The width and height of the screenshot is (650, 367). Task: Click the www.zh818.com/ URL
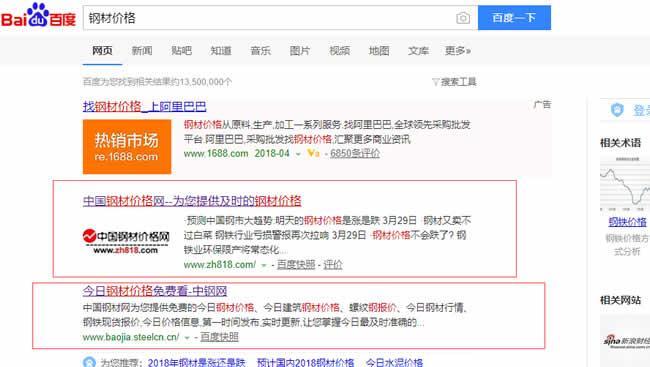[x=220, y=265]
